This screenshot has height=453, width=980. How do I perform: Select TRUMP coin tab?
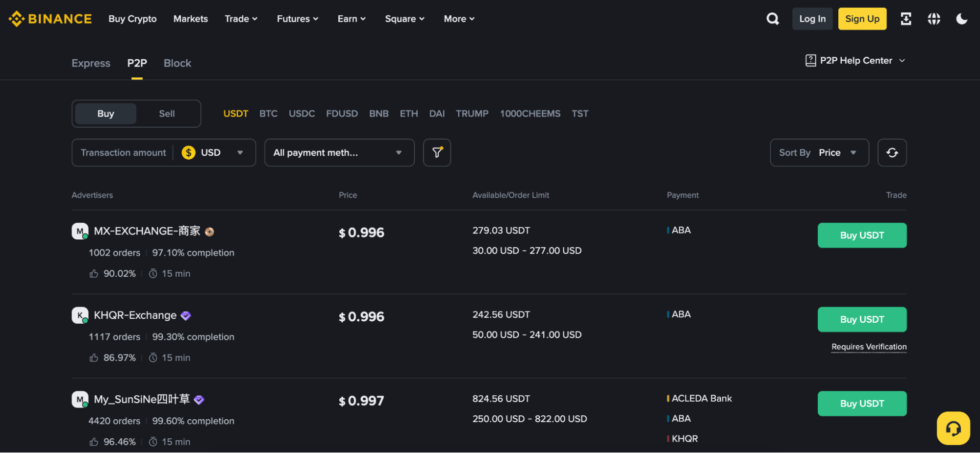pyautogui.click(x=472, y=114)
